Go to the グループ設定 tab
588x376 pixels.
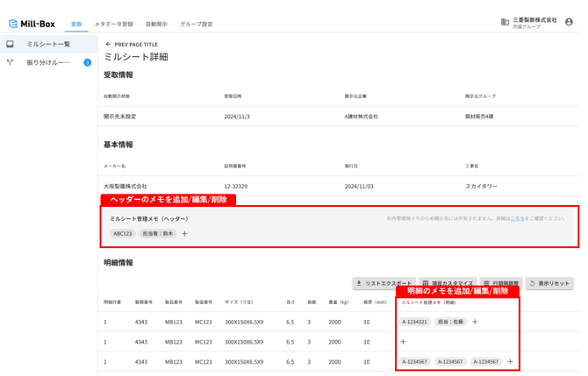(196, 24)
